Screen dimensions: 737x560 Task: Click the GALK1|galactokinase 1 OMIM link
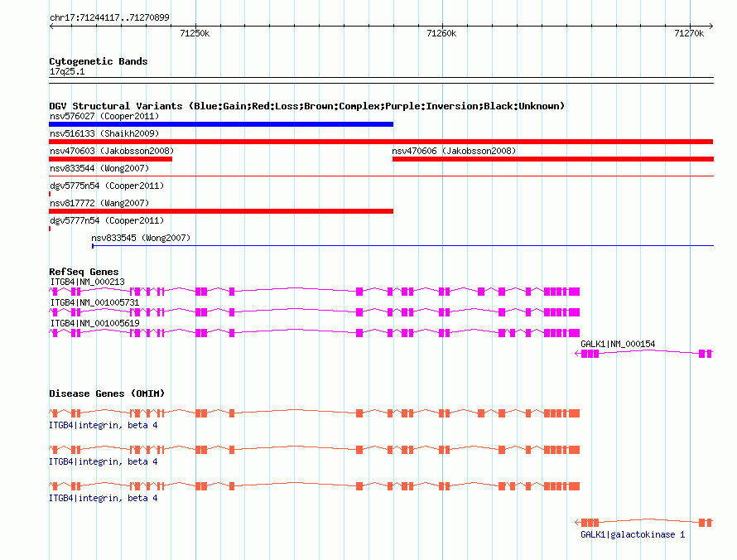pos(633,534)
